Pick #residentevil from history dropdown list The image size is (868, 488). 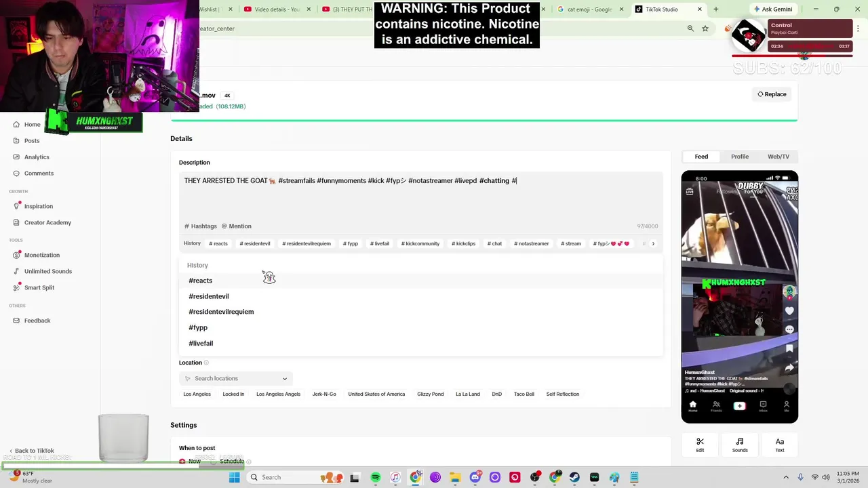tap(420, 296)
